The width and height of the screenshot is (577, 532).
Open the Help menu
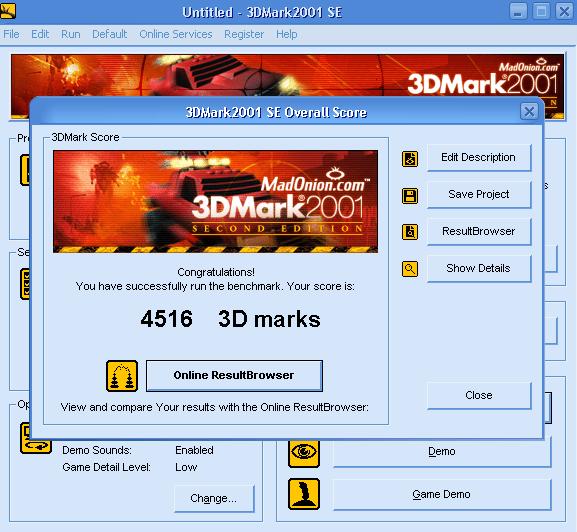287,34
